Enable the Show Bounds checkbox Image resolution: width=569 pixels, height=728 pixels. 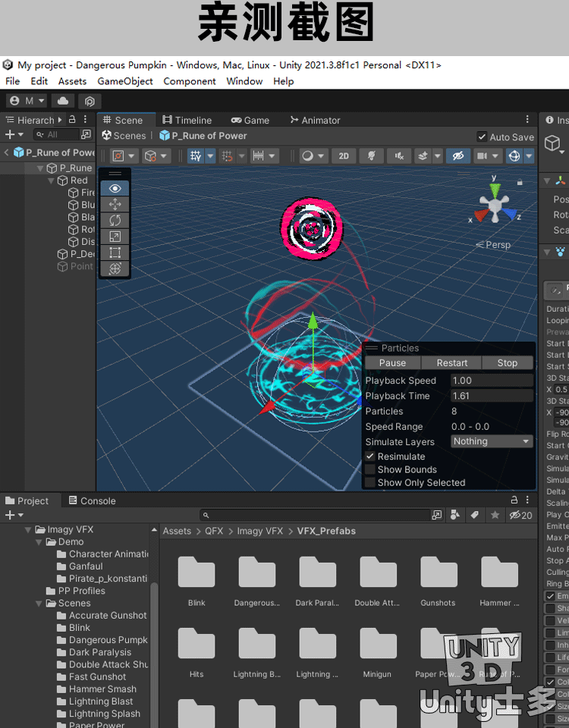click(x=370, y=469)
